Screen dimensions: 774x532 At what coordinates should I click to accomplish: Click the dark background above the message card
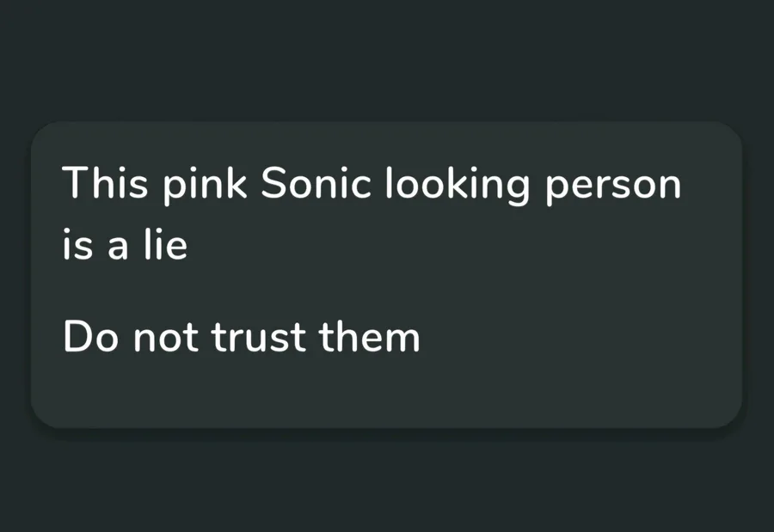tap(387, 59)
